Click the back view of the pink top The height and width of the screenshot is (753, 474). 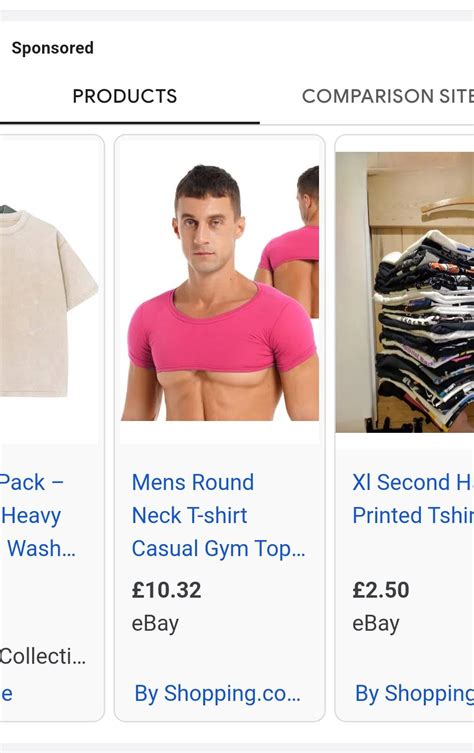click(x=288, y=242)
